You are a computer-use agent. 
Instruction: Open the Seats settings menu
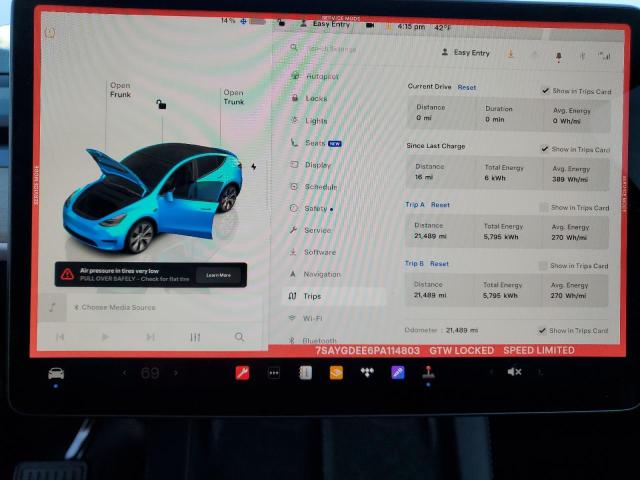316,143
